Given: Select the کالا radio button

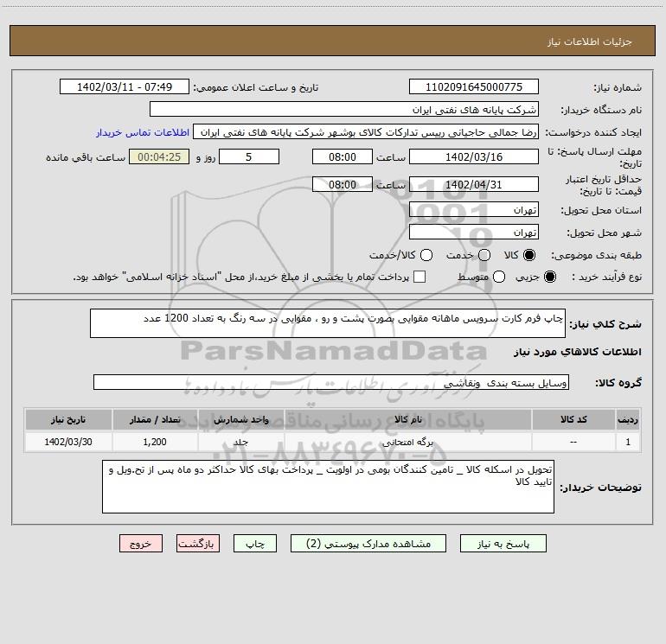Looking at the screenshot, I should point(529,255).
